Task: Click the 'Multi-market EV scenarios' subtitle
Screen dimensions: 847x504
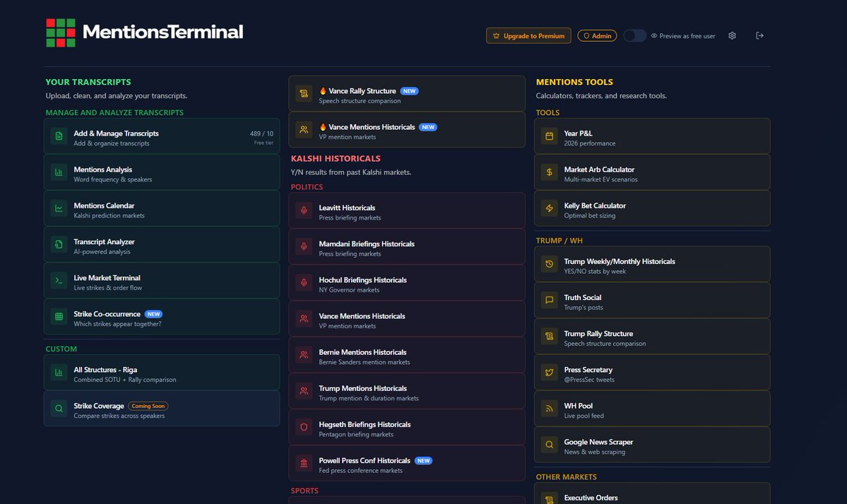Action: coord(600,180)
